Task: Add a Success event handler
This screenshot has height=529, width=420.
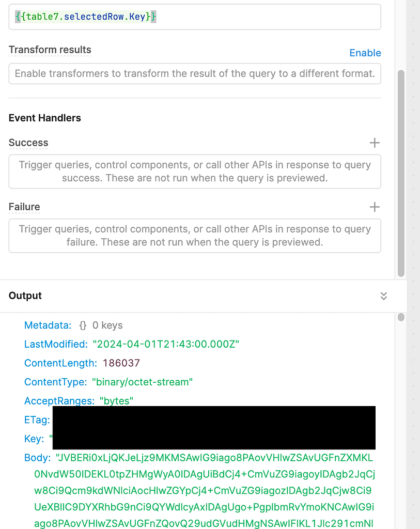Action: coord(375,143)
